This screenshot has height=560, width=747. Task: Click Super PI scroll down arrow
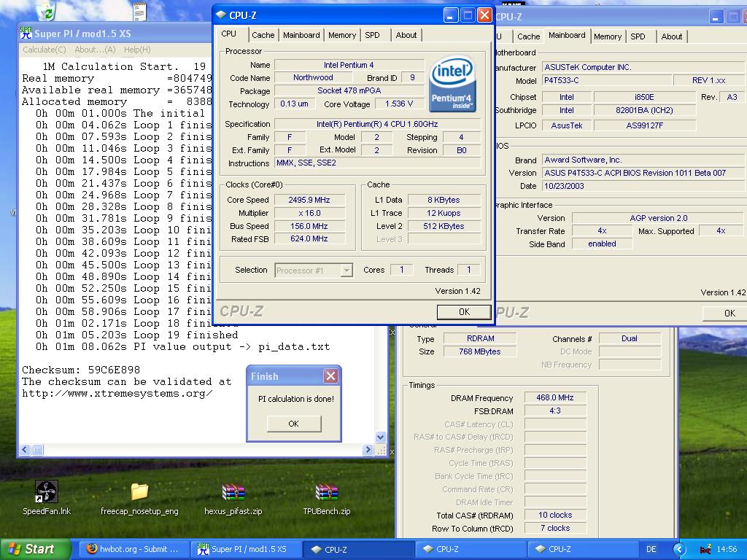pyautogui.click(x=380, y=437)
